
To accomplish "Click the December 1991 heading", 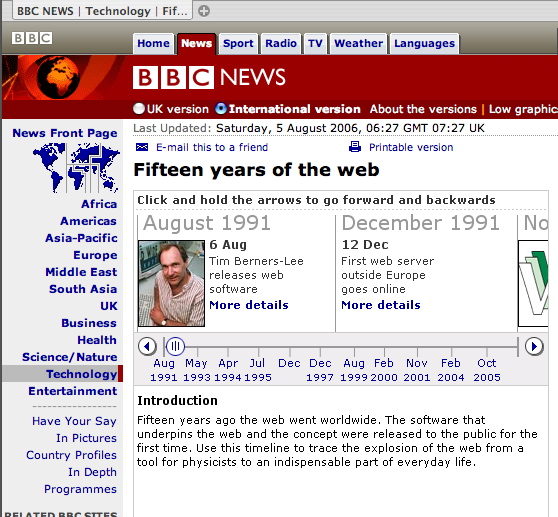I will click(x=421, y=223).
